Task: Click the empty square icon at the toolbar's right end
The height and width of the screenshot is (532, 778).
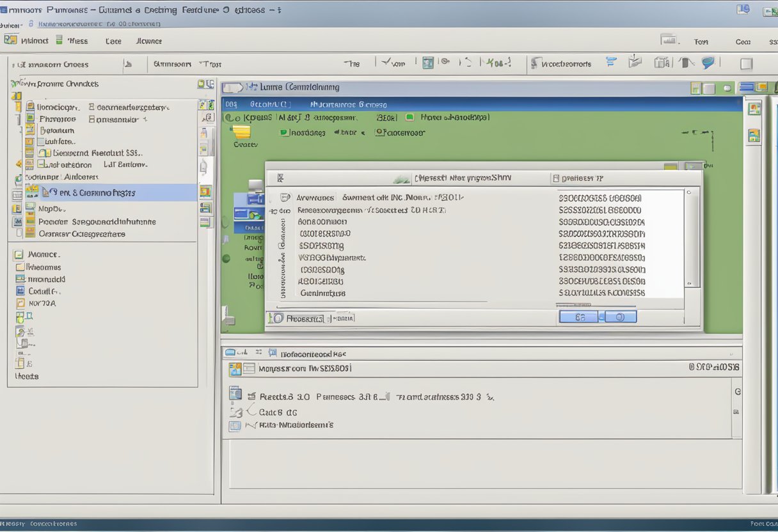Action: 746,63
